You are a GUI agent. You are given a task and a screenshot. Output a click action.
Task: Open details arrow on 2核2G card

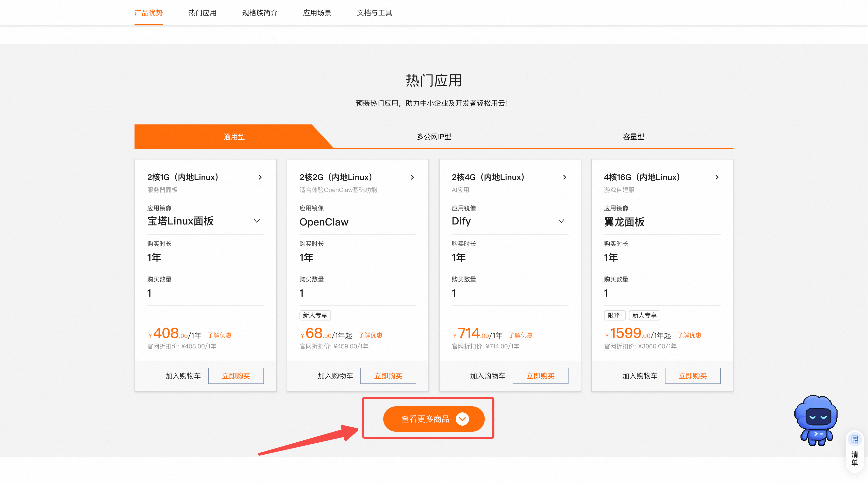pyautogui.click(x=412, y=177)
